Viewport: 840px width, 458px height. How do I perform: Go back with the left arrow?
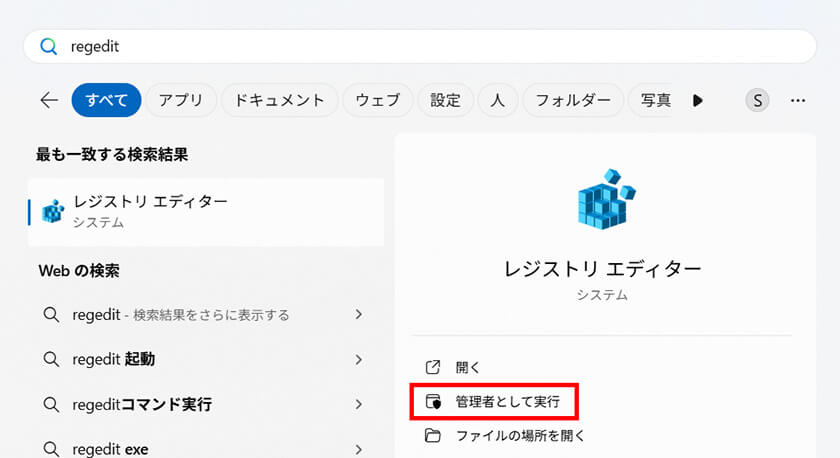(x=49, y=100)
